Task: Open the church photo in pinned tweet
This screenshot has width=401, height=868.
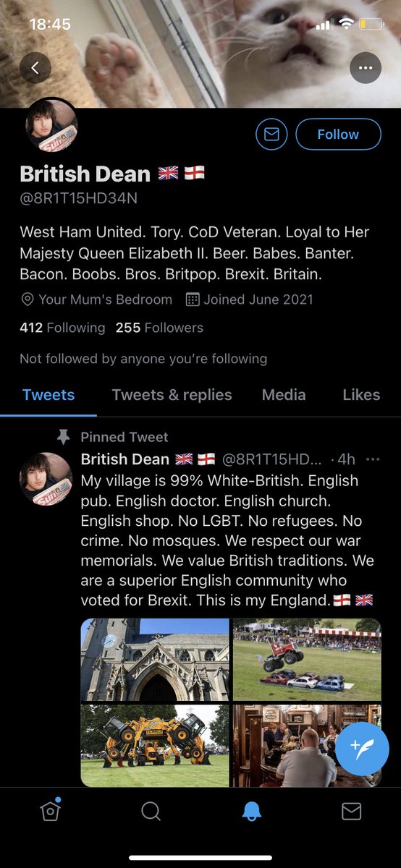Action: 155,660
